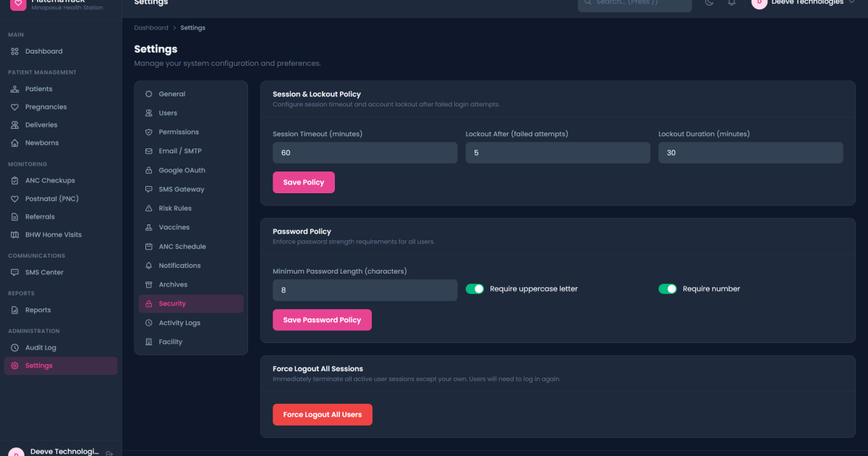The width and height of the screenshot is (868, 456).
Task: Turn off the Require number switch
Action: [668, 289]
